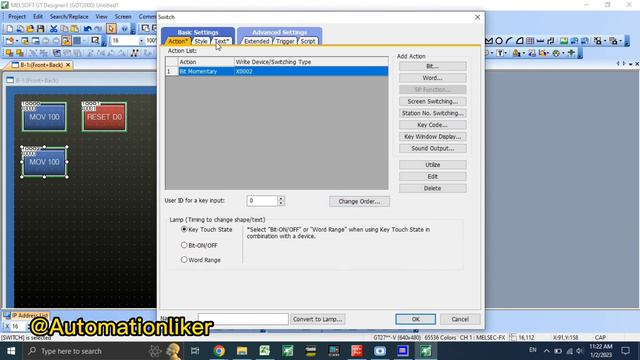Click the New project icon in toolbar
640x360 pixels.
point(9,29)
